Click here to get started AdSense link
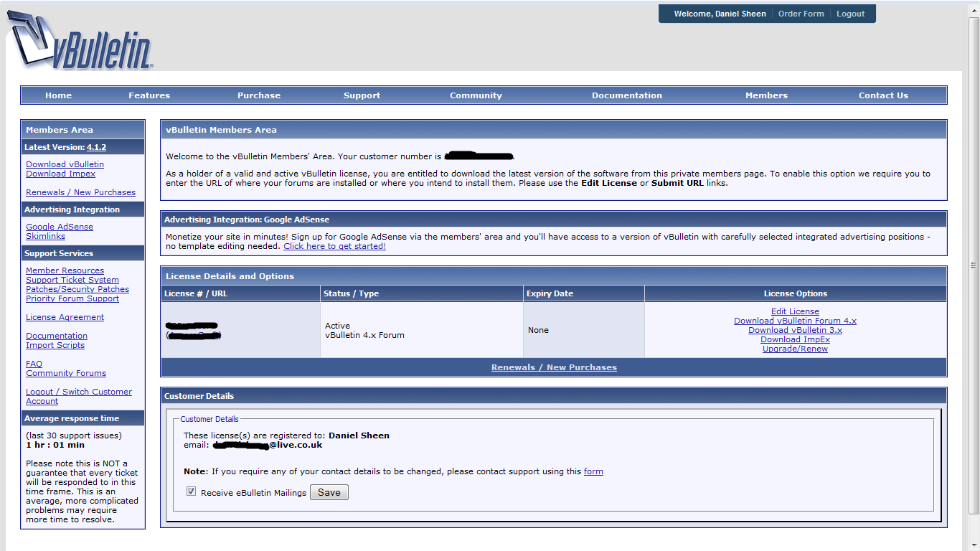This screenshot has width=980, height=551. 334,246
